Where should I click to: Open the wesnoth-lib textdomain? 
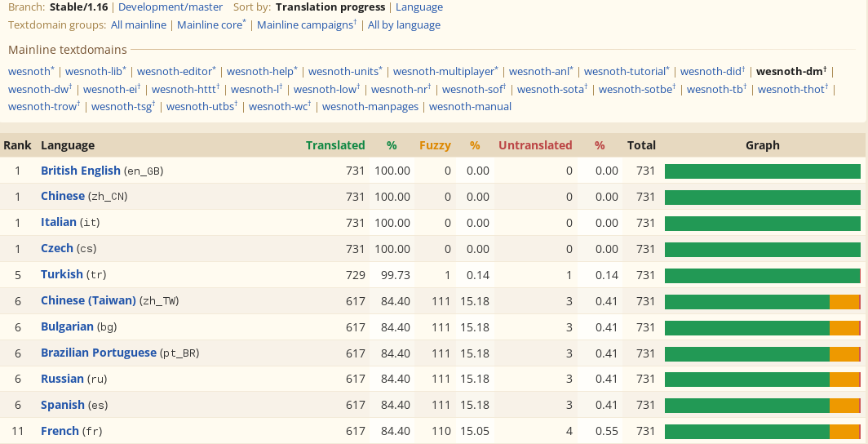click(95, 72)
